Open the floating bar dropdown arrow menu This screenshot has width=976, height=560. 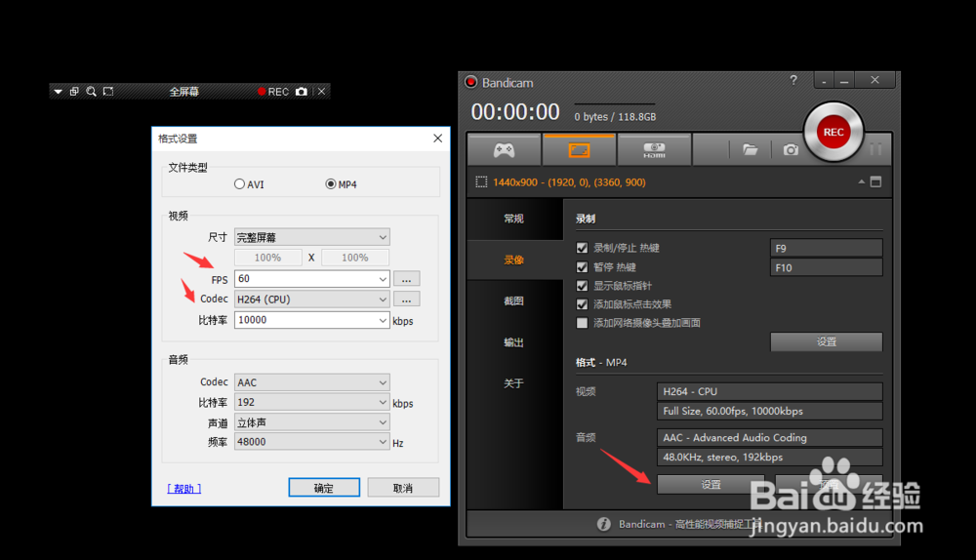(x=58, y=92)
